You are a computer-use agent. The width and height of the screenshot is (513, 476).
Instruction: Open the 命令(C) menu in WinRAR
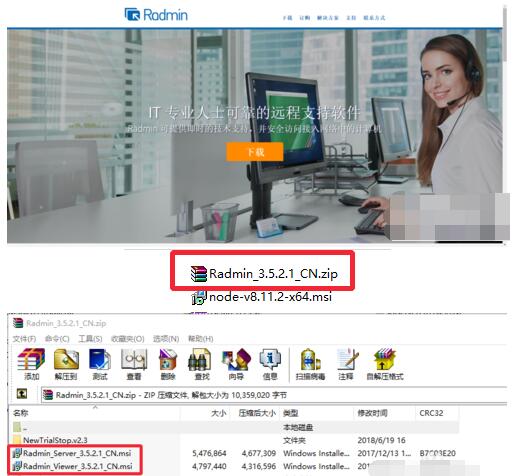click(57, 339)
